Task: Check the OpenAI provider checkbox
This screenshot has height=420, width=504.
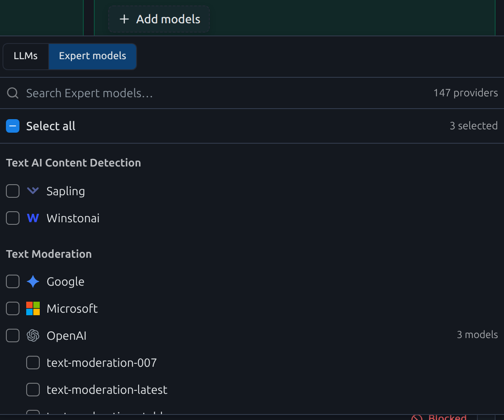Action: tap(13, 335)
